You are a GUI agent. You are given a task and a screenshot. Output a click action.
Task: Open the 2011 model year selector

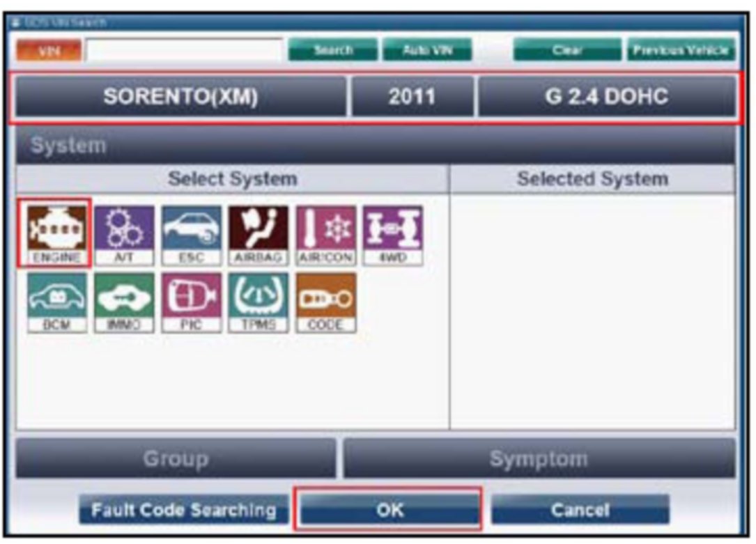(412, 97)
